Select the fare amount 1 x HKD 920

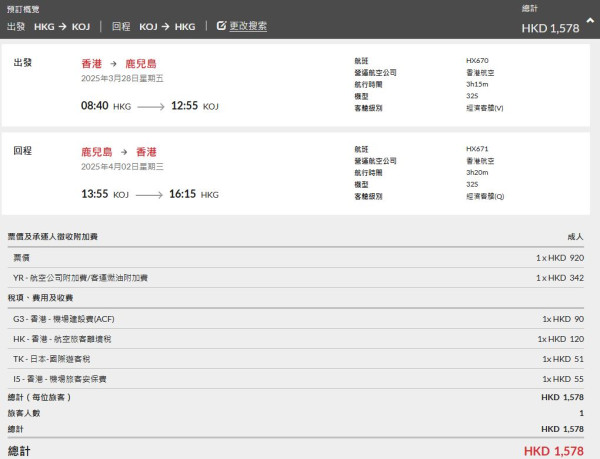[x=560, y=258]
